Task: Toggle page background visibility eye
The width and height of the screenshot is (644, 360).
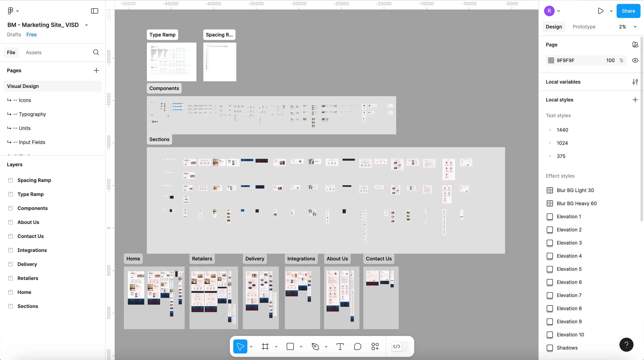Action: (x=635, y=60)
